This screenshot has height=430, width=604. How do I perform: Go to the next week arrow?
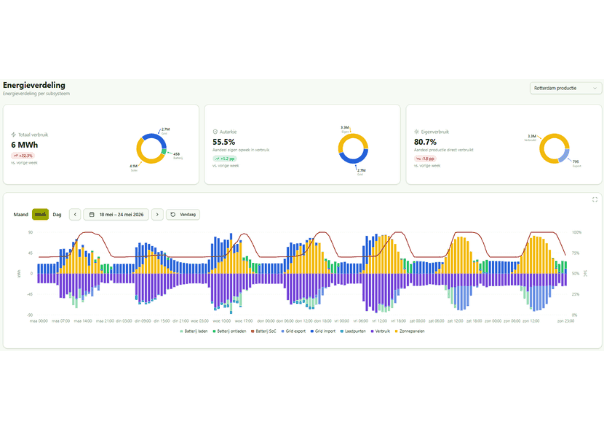coord(157,215)
